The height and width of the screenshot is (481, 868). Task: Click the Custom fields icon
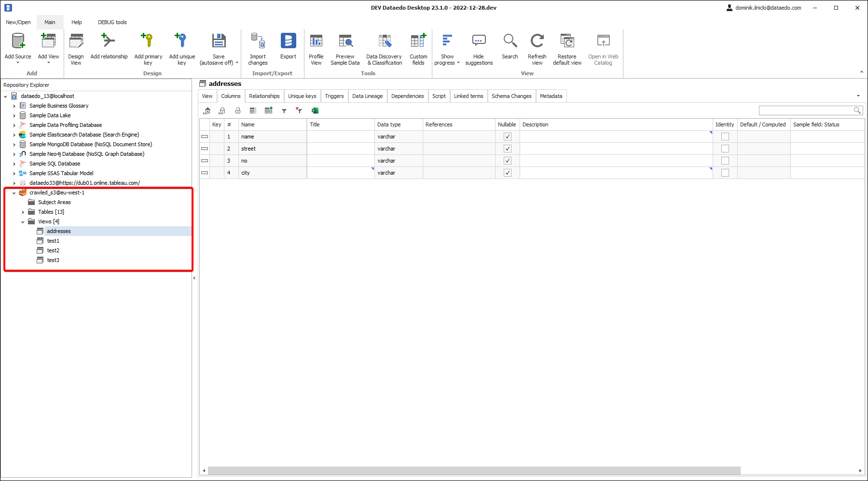point(418,41)
